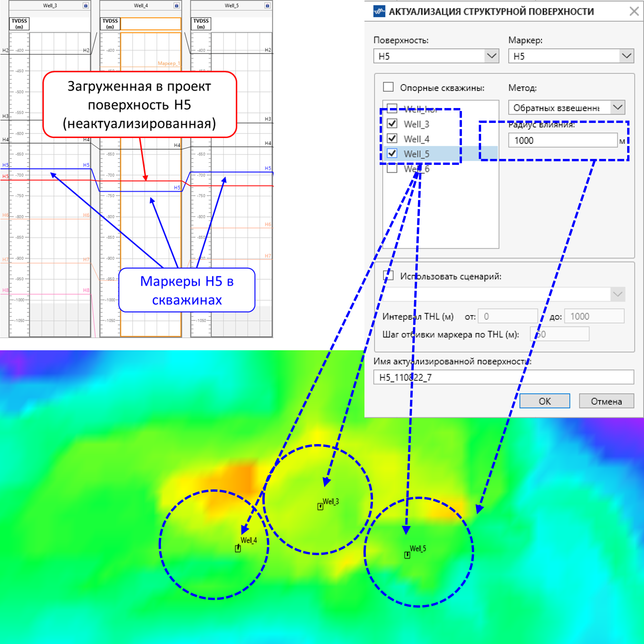The height and width of the screenshot is (644, 644).
Task: Click the H3 marker label in Well_5 track
Action: coord(268,119)
